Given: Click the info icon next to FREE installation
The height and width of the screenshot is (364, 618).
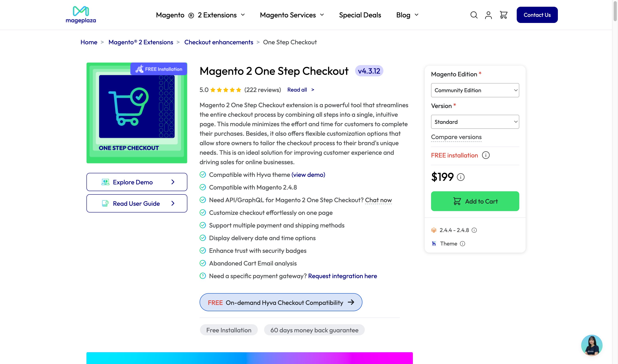Looking at the screenshot, I should click(486, 155).
